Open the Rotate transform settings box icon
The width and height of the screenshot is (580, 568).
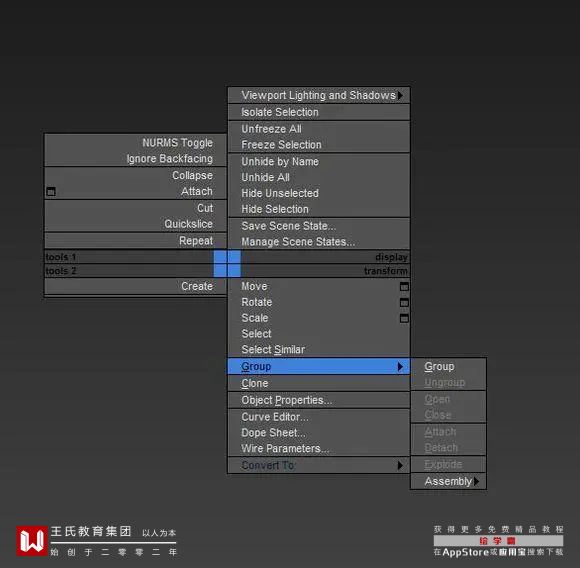point(404,302)
